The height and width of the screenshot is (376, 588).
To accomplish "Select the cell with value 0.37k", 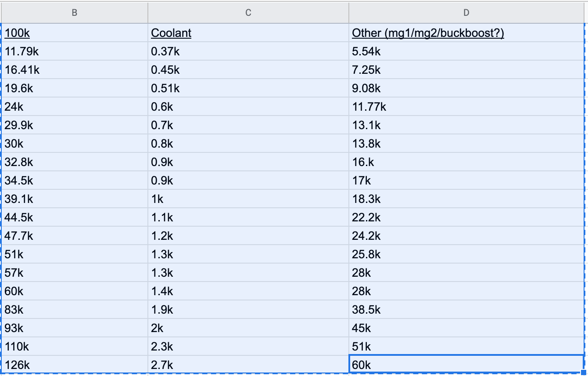I will pyautogui.click(x=248, y=51).
